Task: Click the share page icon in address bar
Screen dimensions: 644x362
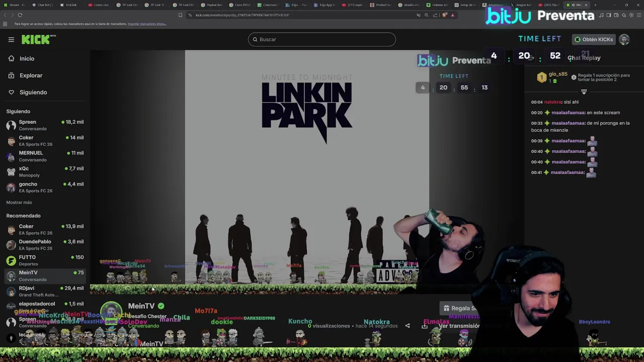Action: point(435,15)
